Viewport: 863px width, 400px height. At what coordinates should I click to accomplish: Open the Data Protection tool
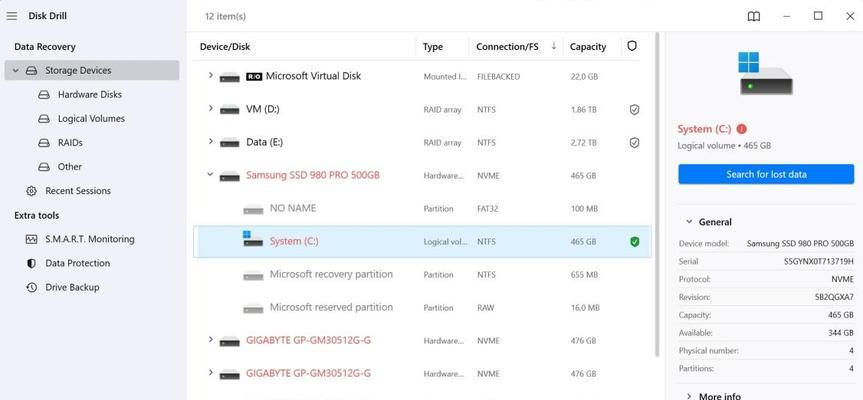click(x=78, y=264)
